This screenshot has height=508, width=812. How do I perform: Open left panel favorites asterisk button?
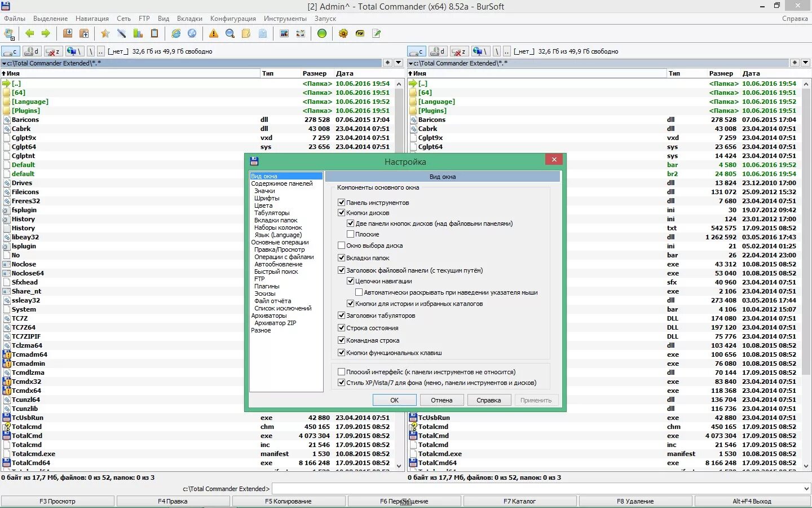tap(387, 63)
